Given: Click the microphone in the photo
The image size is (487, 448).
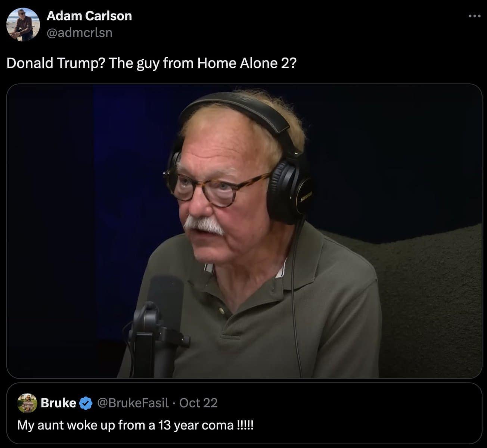Looking at the screenshot, I should [159, 325].
